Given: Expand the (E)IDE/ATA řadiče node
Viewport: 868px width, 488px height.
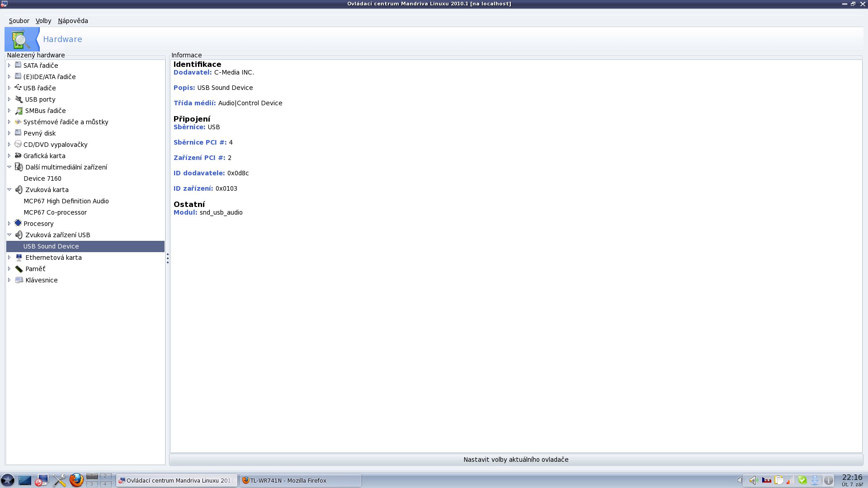Looking at the screenshot, I should [9, 77].
